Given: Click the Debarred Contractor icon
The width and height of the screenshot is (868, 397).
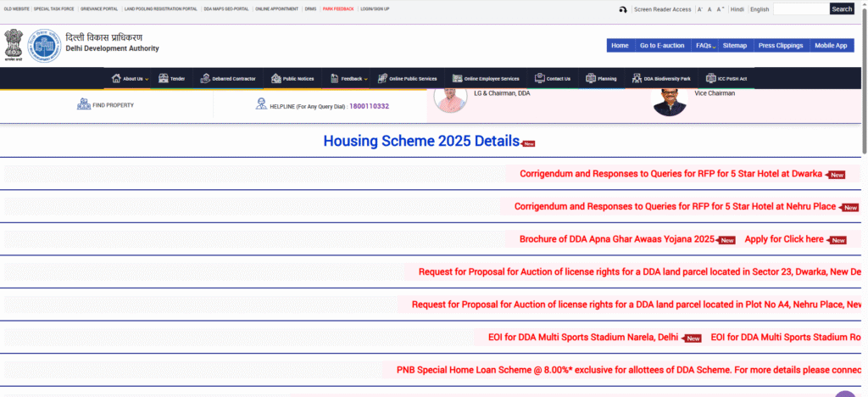Looking at the screenshot, I should pyautogui.click(x=205, y=79).
